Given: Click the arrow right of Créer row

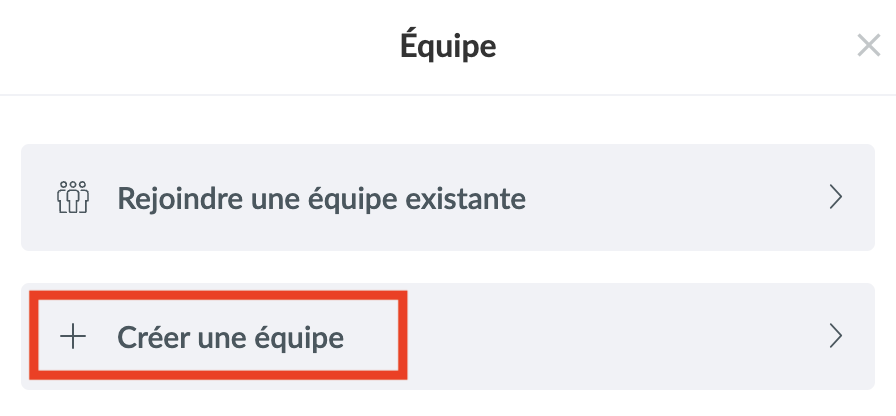Looking at the screenshot, I should point(837,337).
